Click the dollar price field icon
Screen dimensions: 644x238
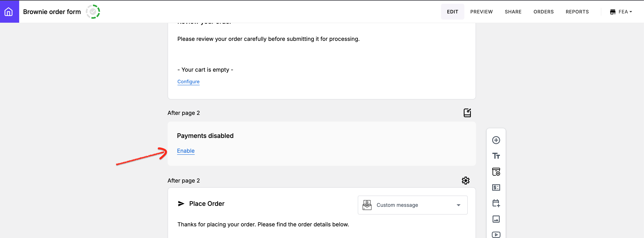[x=496, y=187]
